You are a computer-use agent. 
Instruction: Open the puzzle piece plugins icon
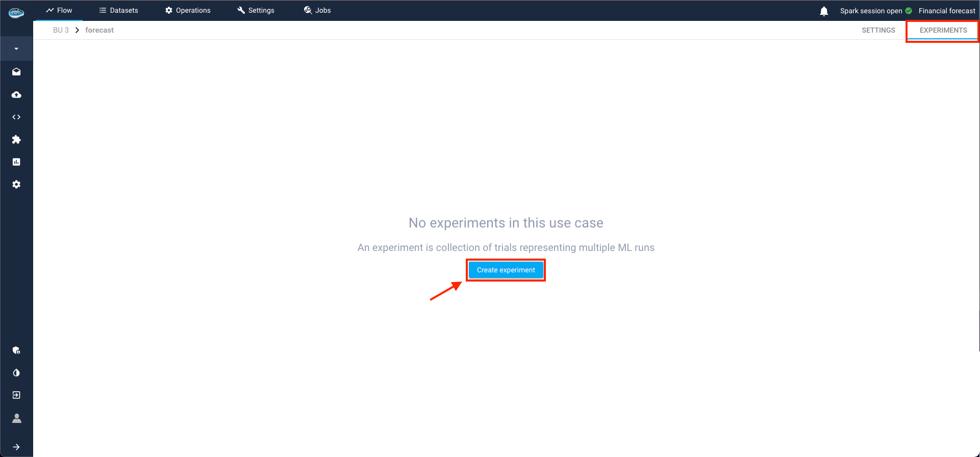(16, 139)
